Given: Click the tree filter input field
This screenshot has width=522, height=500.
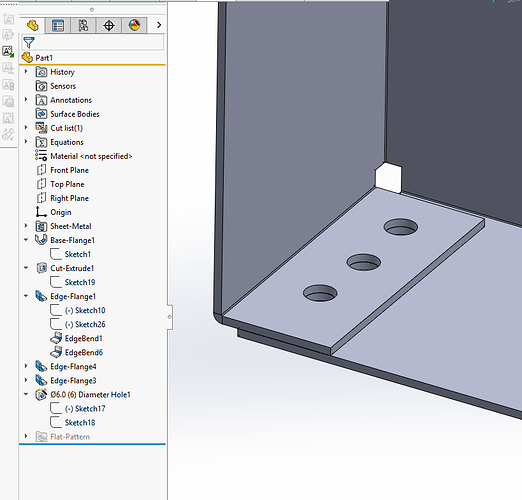Looking at the screenshot, I should 93,43.
